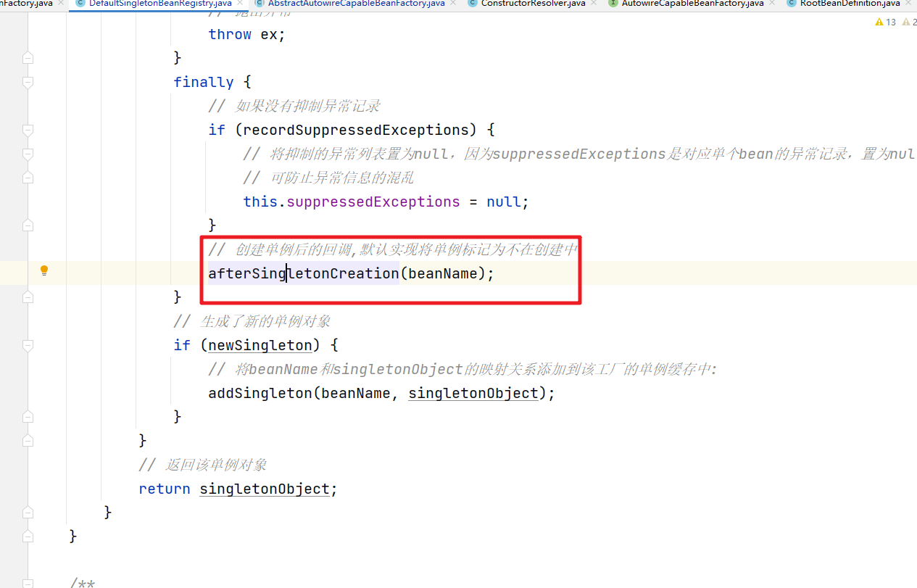Screen dimensions: 917x588
Task: Click suppressedExceptions field after this.
Action: pos(373,202)
